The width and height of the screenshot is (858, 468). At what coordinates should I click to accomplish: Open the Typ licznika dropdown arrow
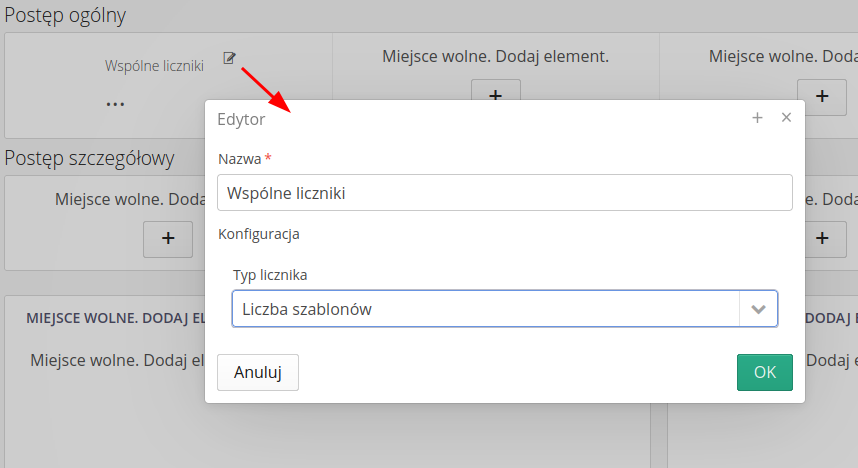coord(758,309)
